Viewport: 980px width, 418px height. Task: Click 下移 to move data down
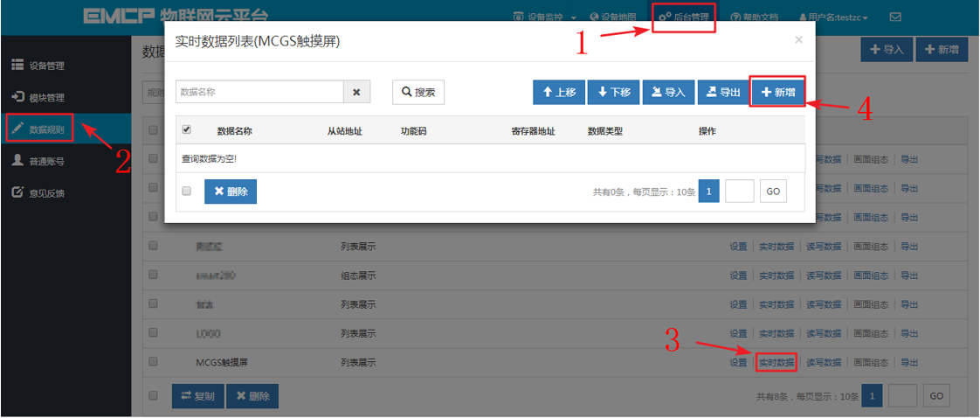[x=614, y=92]
